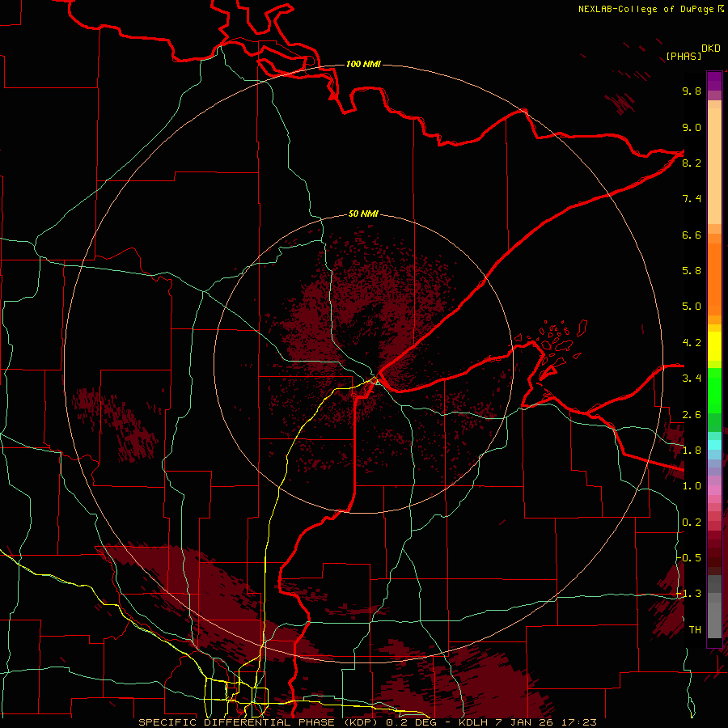Viewport: 728px width, 728px height.
Task: Click the NEXLAB-College of DuPage title text
Action: [x=647, y=9]
